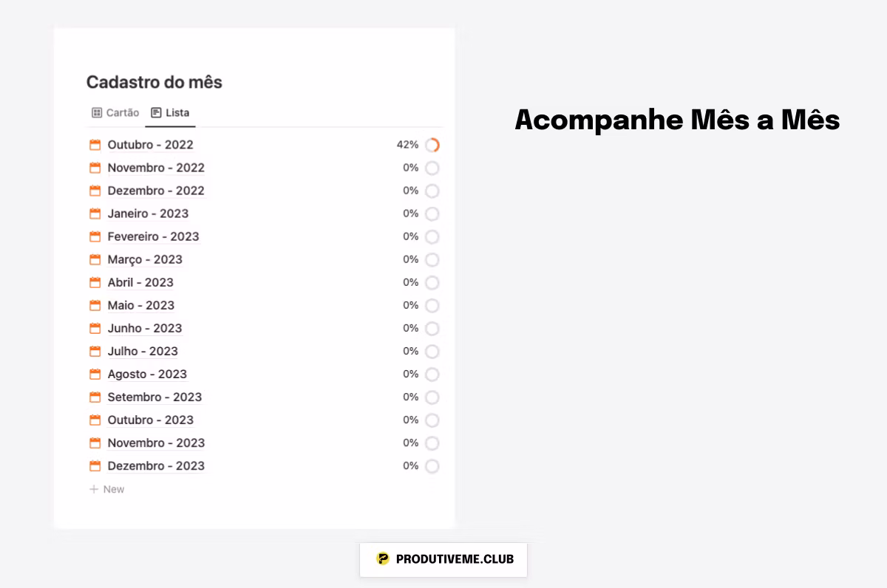The width and height of the screenshot is (887, 588).
Task: Click the calendar icon beside Março - 2023
Action: click(95, 259)
